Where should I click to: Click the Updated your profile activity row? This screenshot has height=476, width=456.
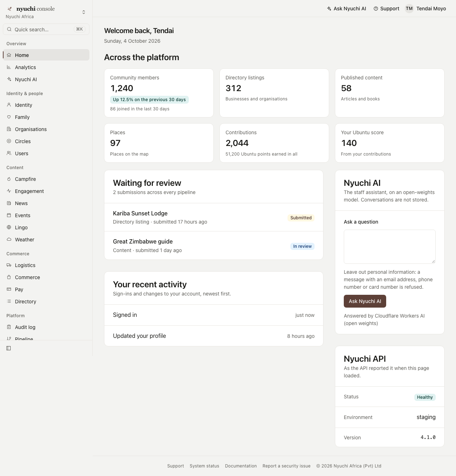(x=214, y=336)
